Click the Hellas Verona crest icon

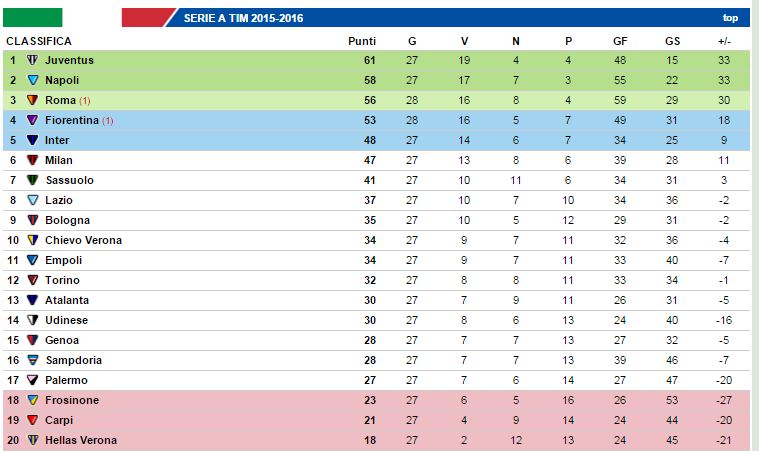point(33,440)
